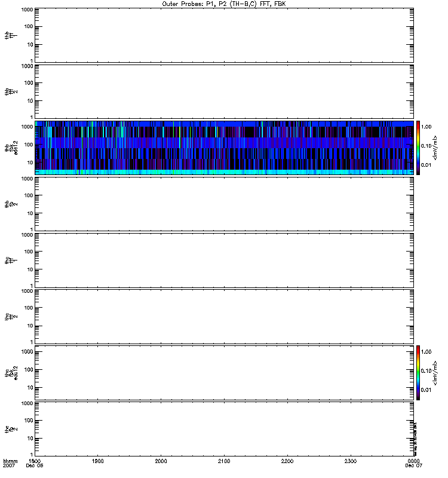This screenshot has width=448, height=478.
Task: Click the "1000" tick of the thb fff 1 panel
Action: coord(27,10)
